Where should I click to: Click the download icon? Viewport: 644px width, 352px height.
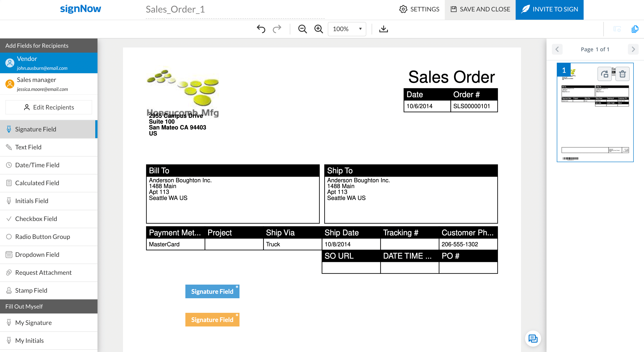[x=383, y=29]
